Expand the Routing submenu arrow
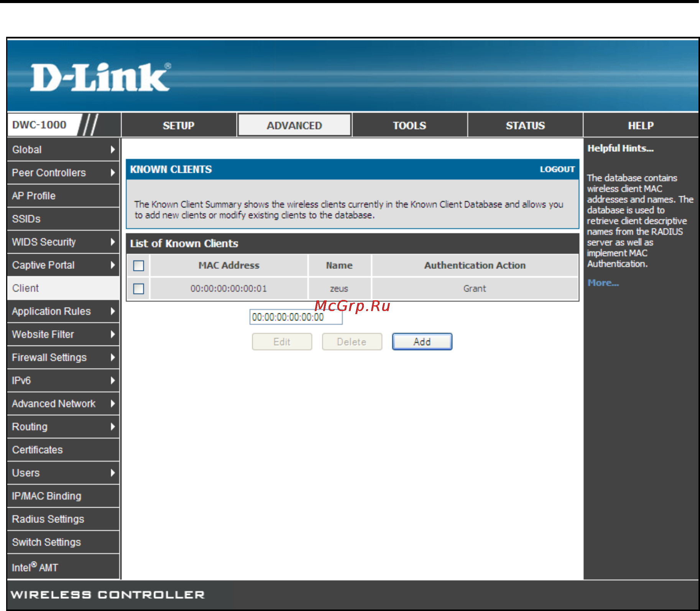 tap(113, 427)
